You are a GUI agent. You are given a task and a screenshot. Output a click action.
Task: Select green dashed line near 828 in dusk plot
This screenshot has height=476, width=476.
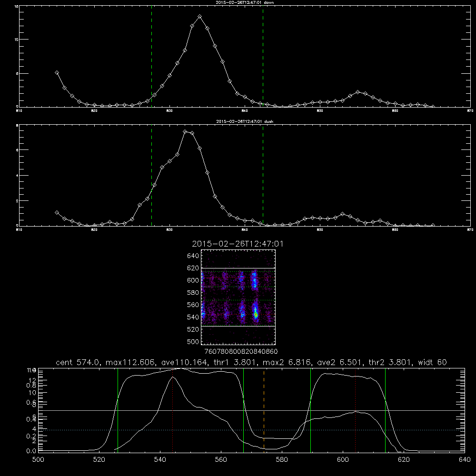(151, 175)
